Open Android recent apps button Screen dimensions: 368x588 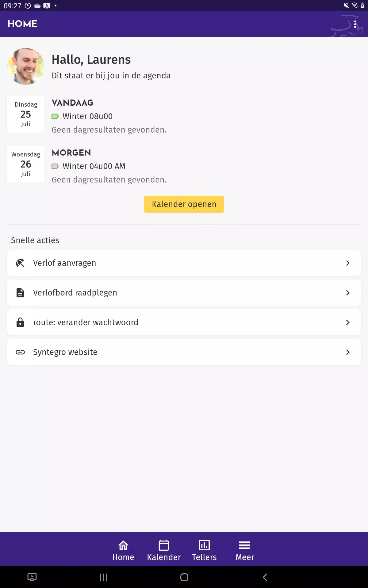(104, 577)
